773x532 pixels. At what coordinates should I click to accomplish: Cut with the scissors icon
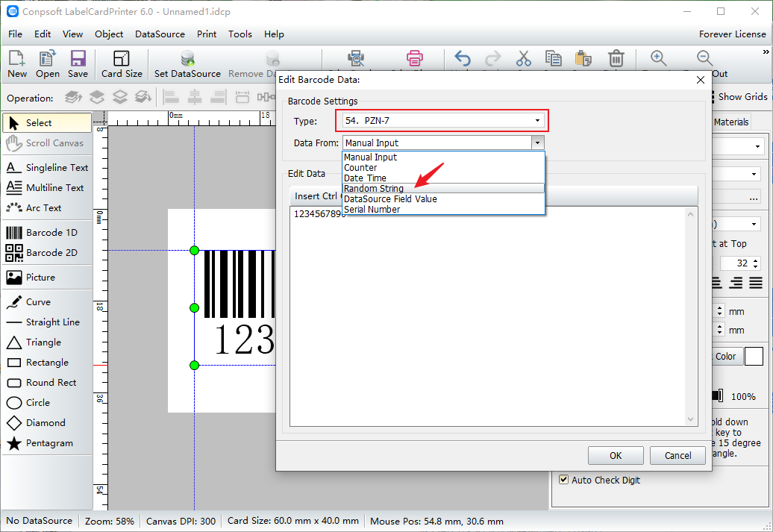tap(524, 58)
